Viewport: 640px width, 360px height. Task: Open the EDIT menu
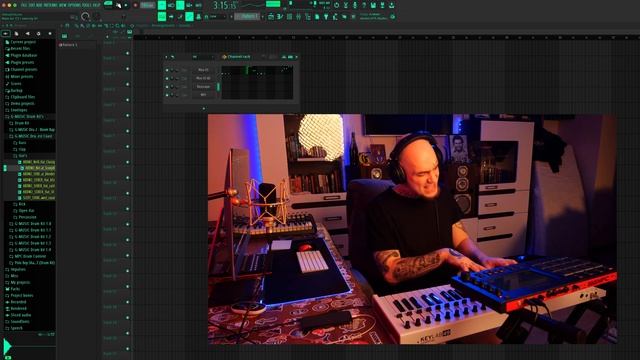[x=32, y=5]
